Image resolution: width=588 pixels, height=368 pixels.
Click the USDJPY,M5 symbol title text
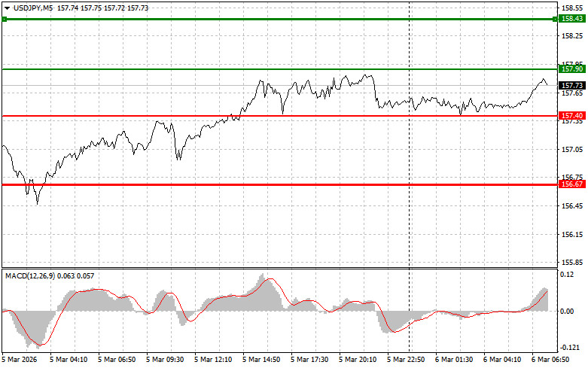32,7
